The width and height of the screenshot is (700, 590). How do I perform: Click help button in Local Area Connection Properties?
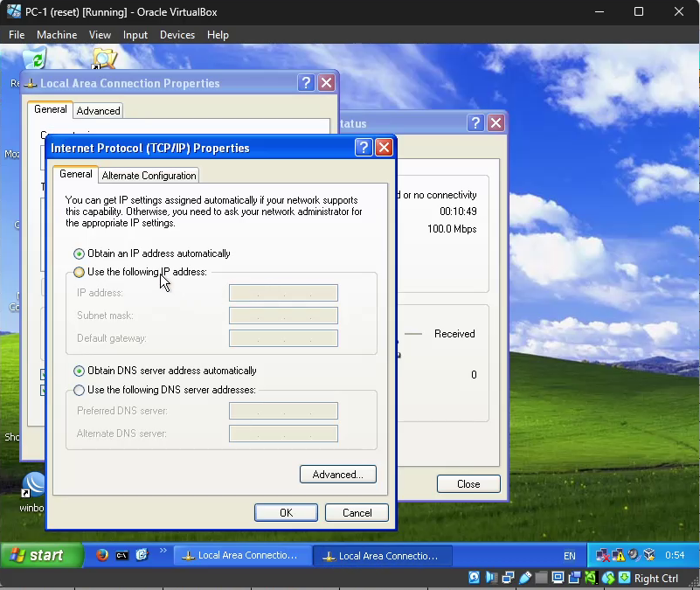coord(306,83)
